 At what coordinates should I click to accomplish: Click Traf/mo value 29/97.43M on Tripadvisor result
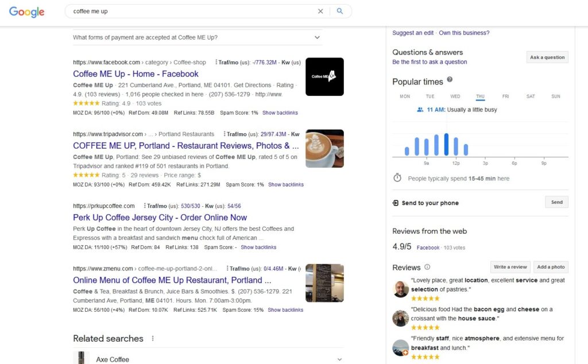273,134
